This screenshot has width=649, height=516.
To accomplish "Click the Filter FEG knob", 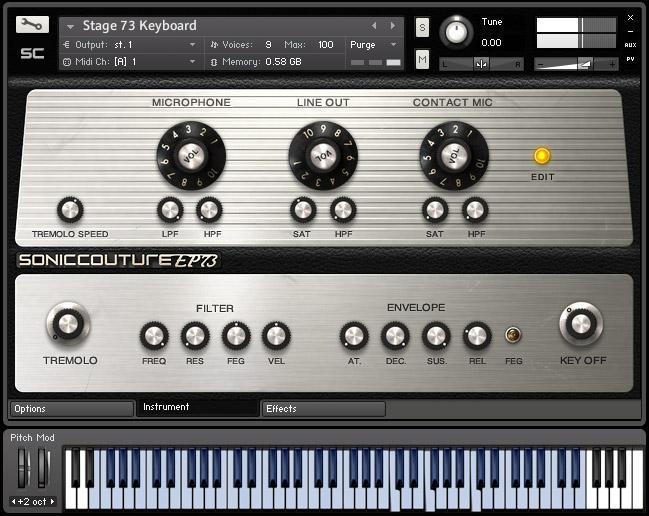I will (236, 336).
